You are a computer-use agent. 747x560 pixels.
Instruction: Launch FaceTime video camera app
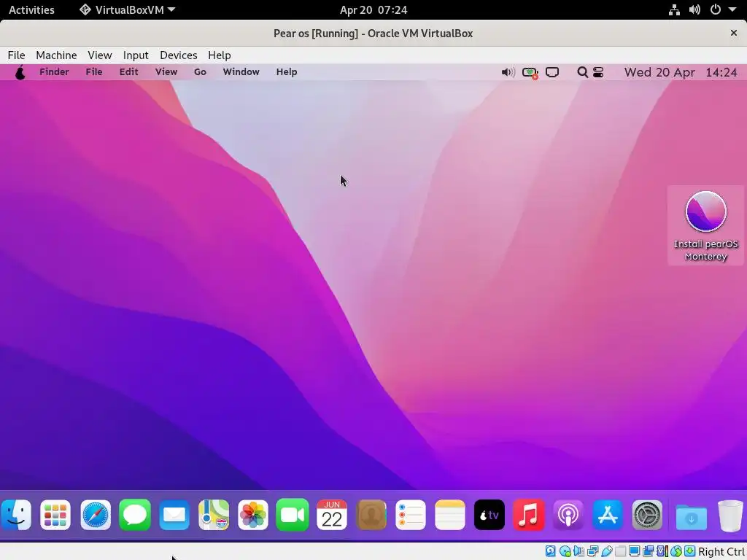tap(293, 515)
